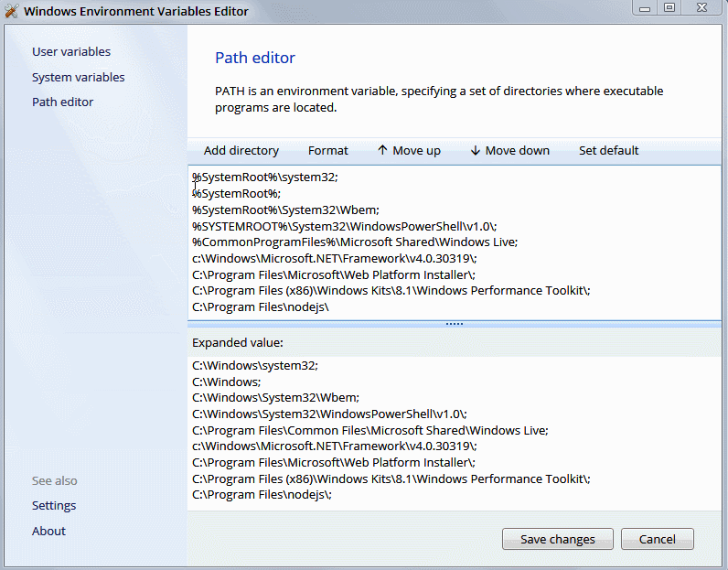Click Add directory in the toolbar
728x570 pixels.
(x=241, y=151)
